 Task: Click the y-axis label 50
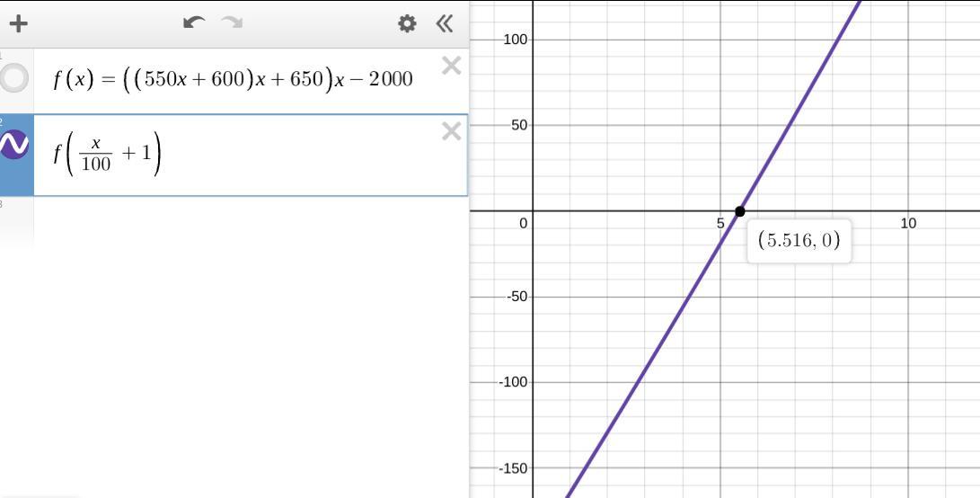point(519,125)
